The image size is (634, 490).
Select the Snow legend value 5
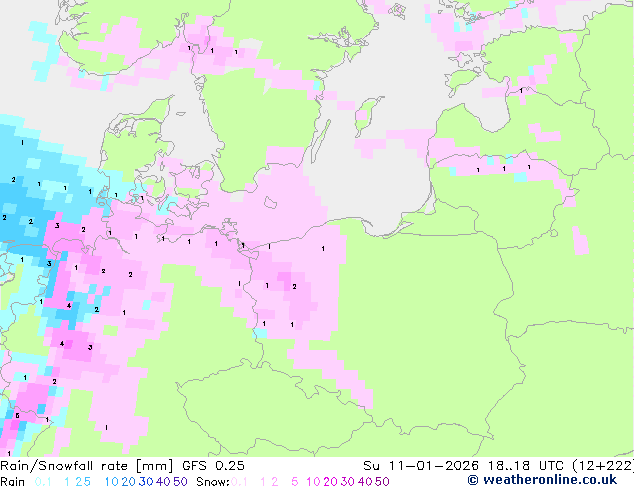tap(295, 482)
